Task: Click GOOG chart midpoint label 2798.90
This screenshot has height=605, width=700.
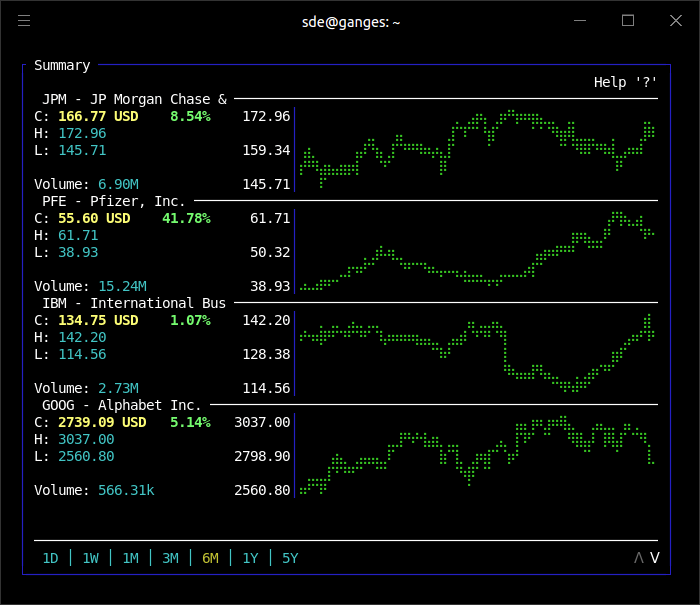Action: tap(262, 456)
